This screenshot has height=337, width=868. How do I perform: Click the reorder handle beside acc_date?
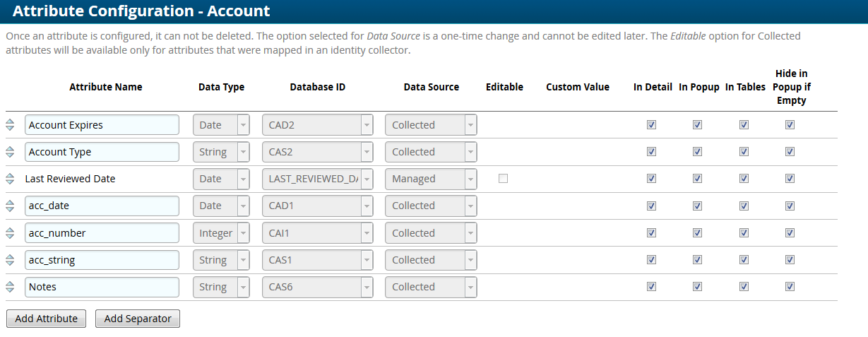(10, 206)
